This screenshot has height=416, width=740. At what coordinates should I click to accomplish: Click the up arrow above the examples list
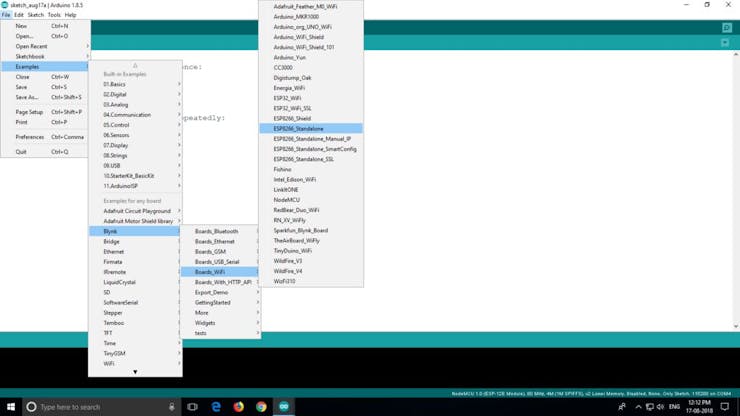[135, 65]
